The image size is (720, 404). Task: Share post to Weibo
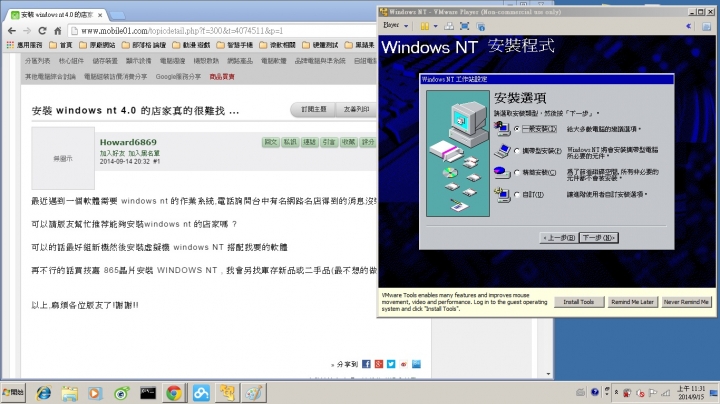(403, 364)
